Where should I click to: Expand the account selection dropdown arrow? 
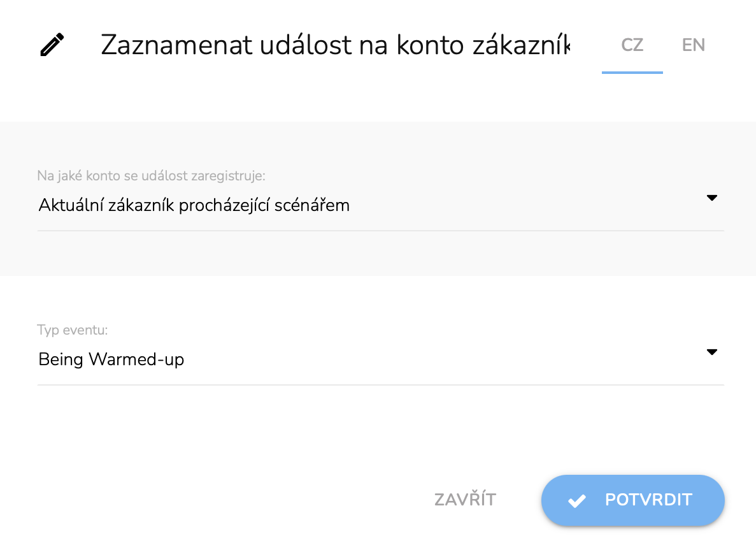pos(712,198)
